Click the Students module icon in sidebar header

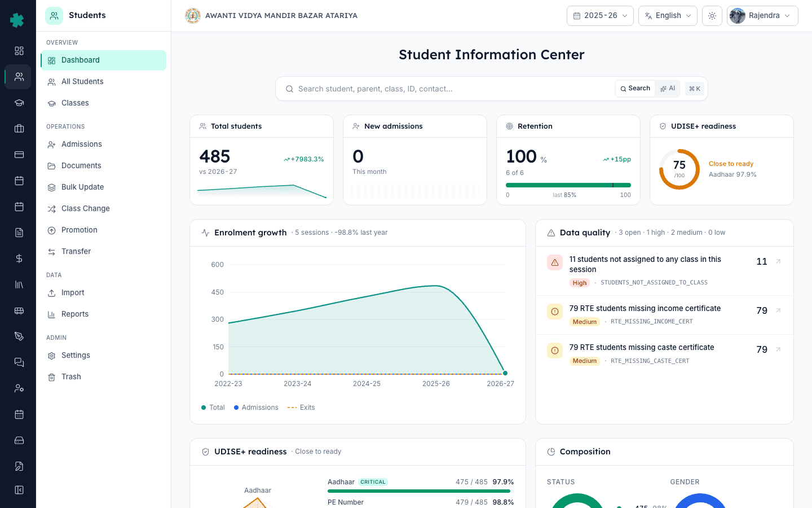[x=54, y=16]
